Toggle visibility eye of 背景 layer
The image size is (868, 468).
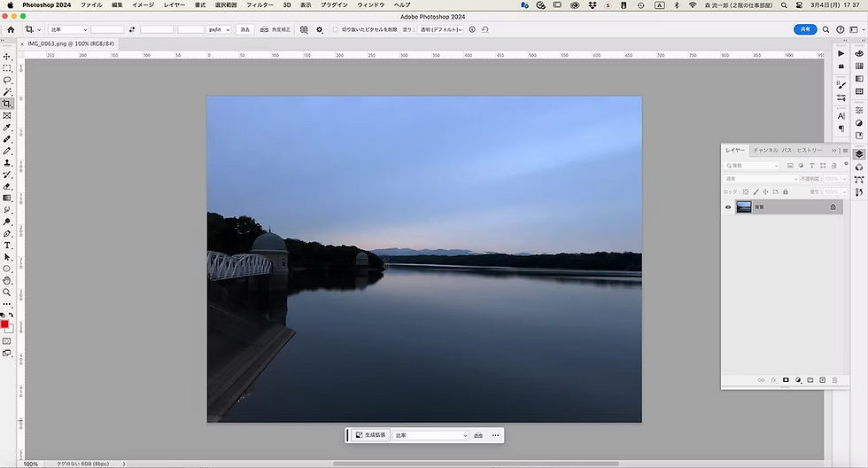[x=728, y=207]
